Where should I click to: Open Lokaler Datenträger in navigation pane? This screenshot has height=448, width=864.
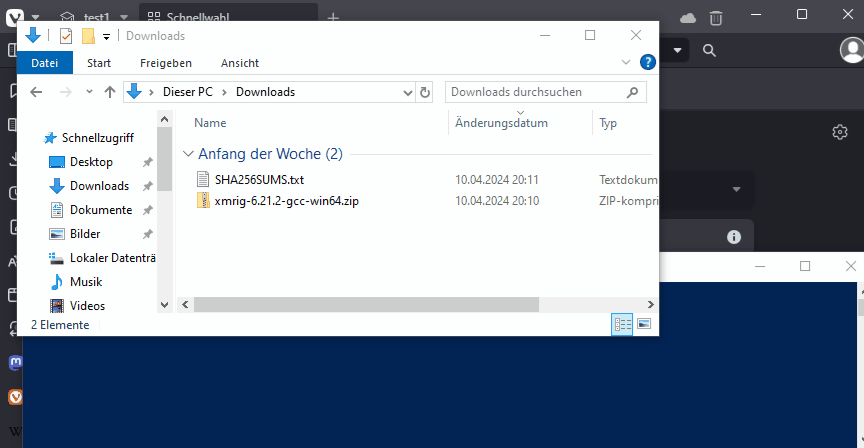(112, 258)
